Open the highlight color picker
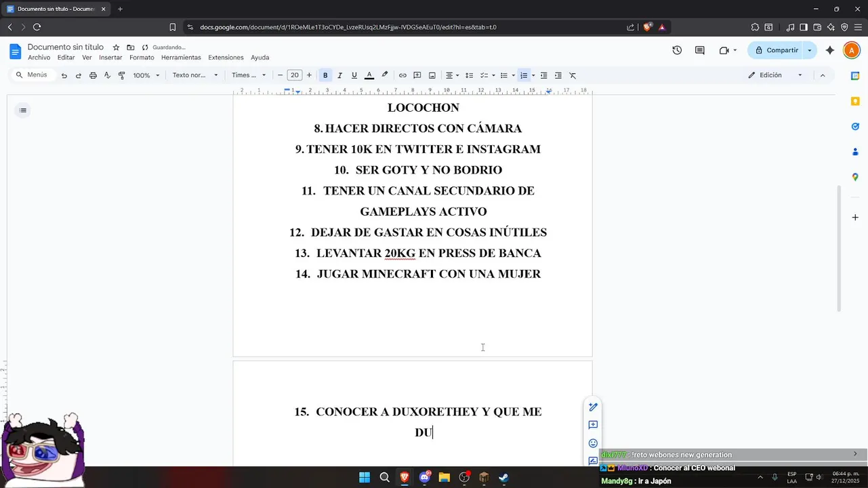The width and height of the screenshot is (868, 488). [385, 75]
